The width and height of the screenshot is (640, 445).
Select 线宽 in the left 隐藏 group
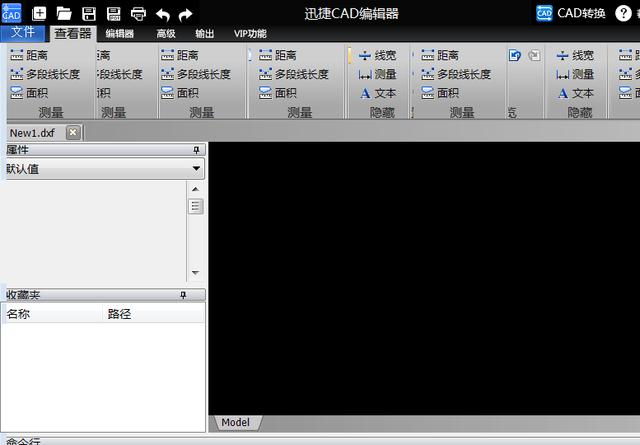click(377, 55)
